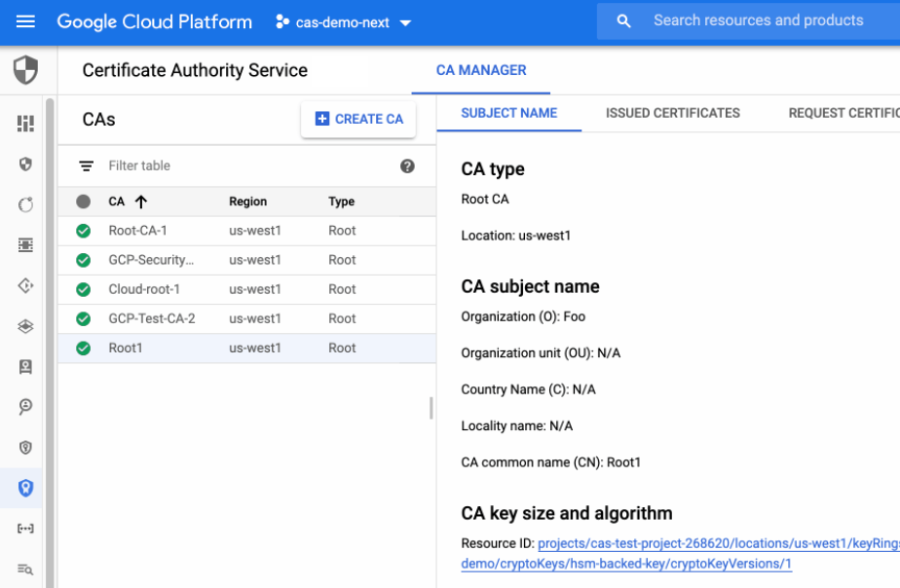The height and width of the screenshot is (588, 900).
Task: Switch to the CA MANAGER tab
Action: pyautogui.click(x=481, y=70)
